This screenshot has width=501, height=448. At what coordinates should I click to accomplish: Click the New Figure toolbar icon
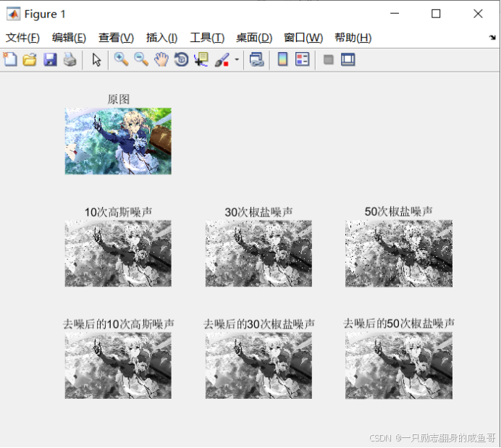point(10,60)
